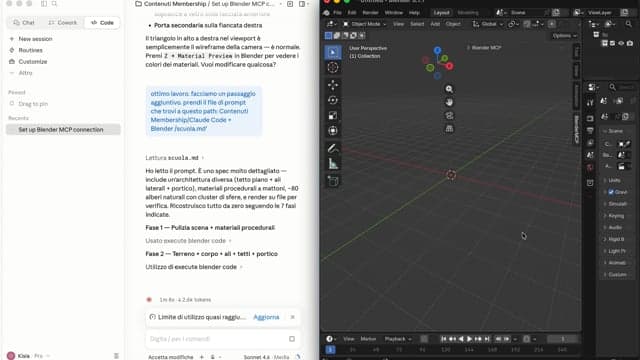Toggle render camera icon in outliner
The width and height of the screenshot is (640, 360).
(x=630, y=43)
